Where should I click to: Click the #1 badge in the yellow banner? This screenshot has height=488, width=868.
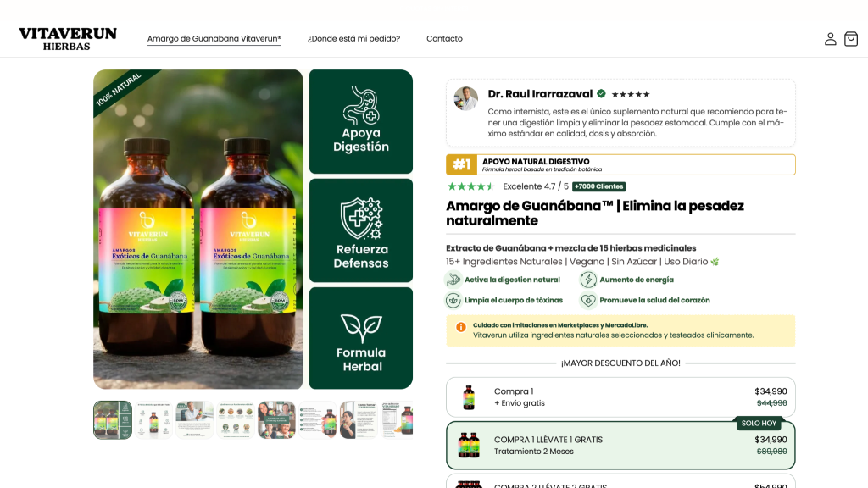pos(462,164)
